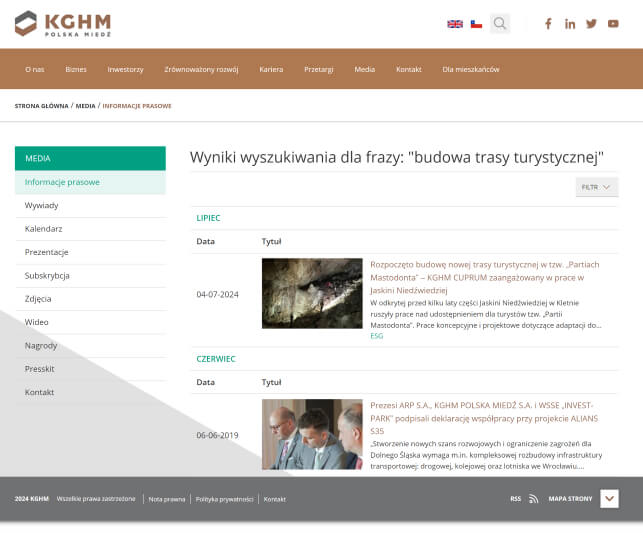Open Nagrody in the sidebar
The width and height of the screenshot is (643, 533).
coord(90,346)
